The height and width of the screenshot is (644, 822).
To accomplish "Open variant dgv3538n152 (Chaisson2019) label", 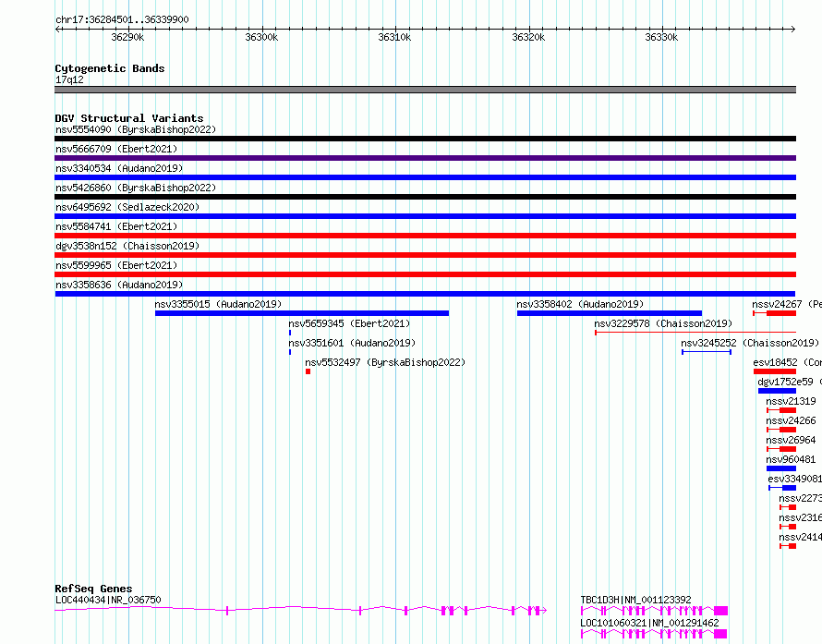I will [127, 246].
